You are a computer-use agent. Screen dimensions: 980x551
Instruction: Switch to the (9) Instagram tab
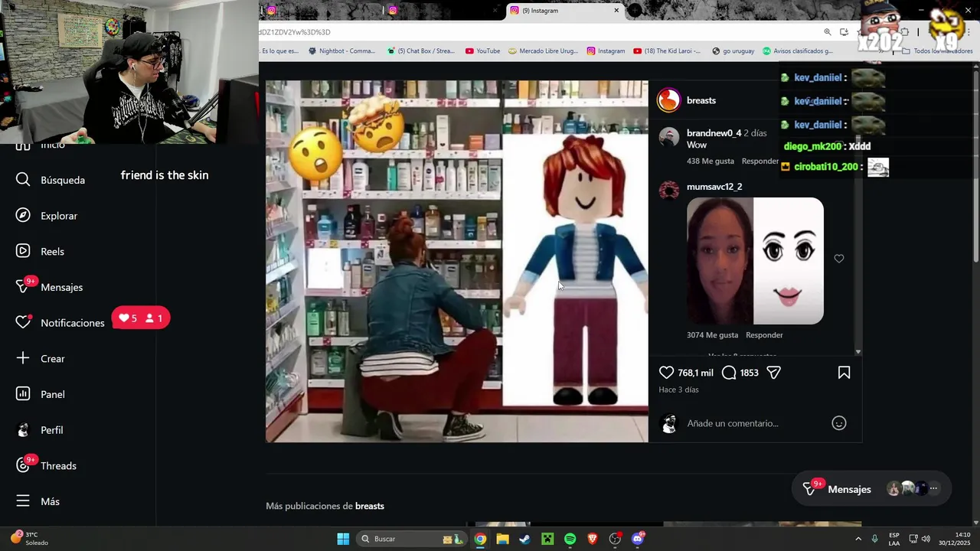tap(564, 11)
